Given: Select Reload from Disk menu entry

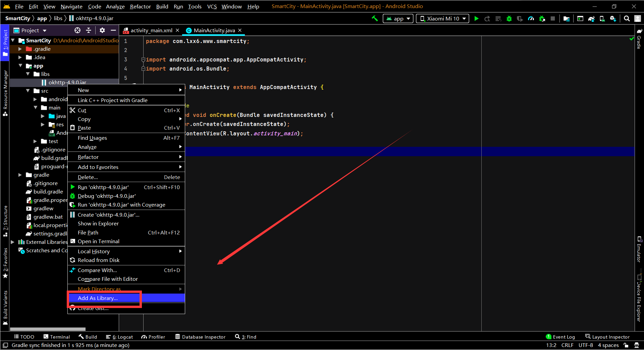Looking at the screenshot, I should coord(126,260).
